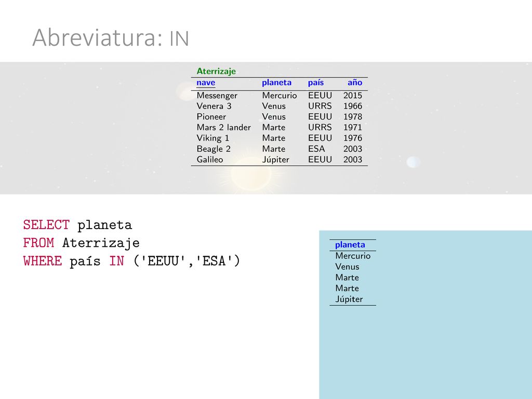
Task: Click the year '1966' cell
Action: (353, 106)
